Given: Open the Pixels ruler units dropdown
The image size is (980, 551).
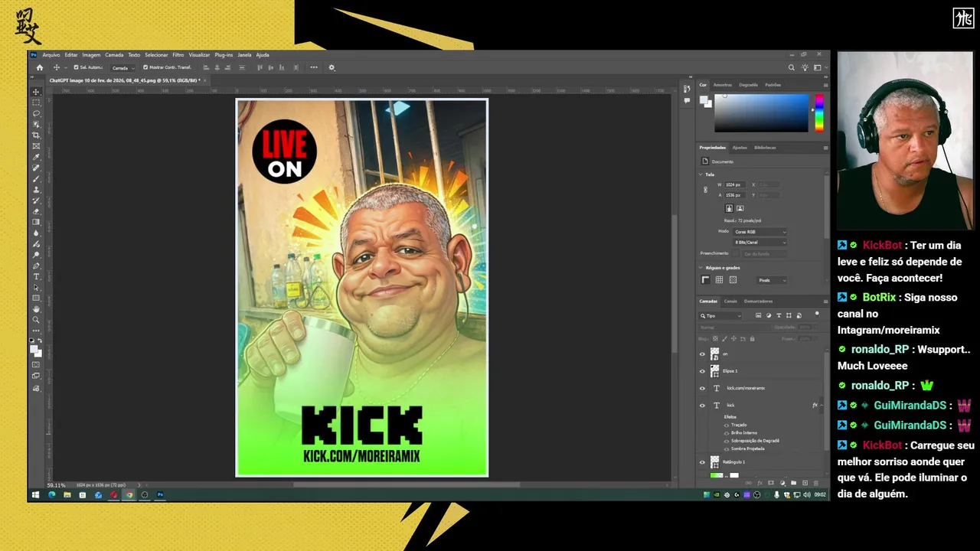Looking at the screenshot, I should 772,280.
